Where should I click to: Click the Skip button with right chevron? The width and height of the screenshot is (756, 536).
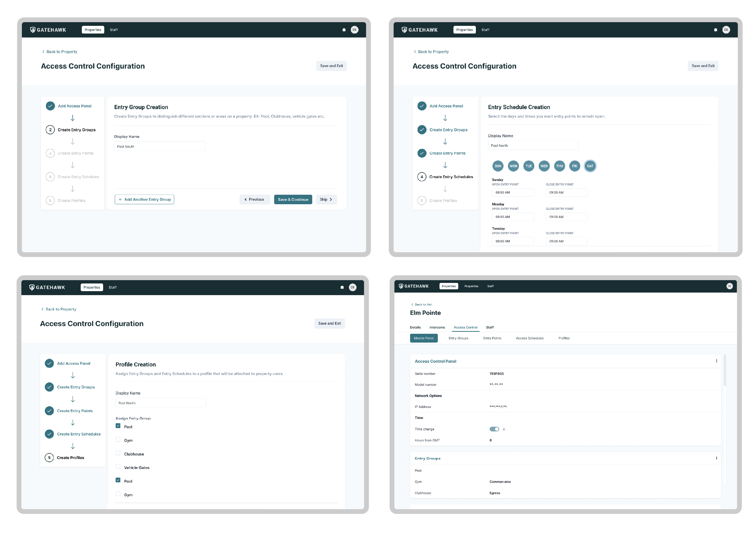tap(326, 199)
